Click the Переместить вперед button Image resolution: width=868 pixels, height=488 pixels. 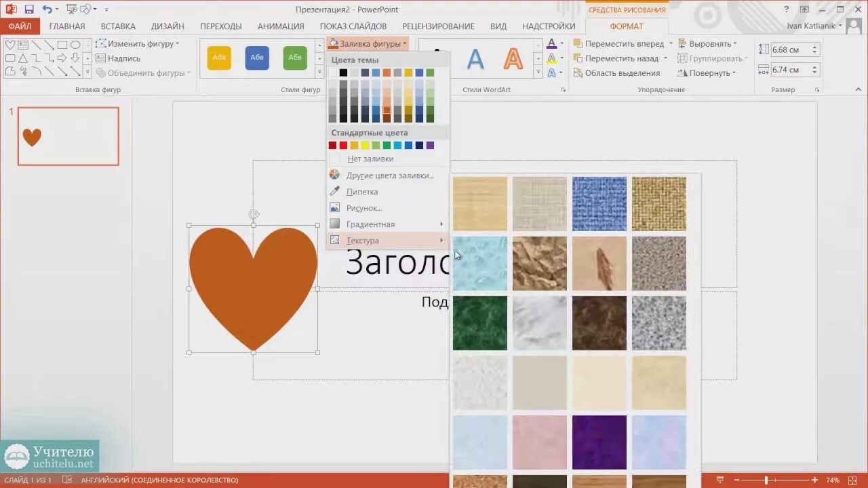click(619, 43)
